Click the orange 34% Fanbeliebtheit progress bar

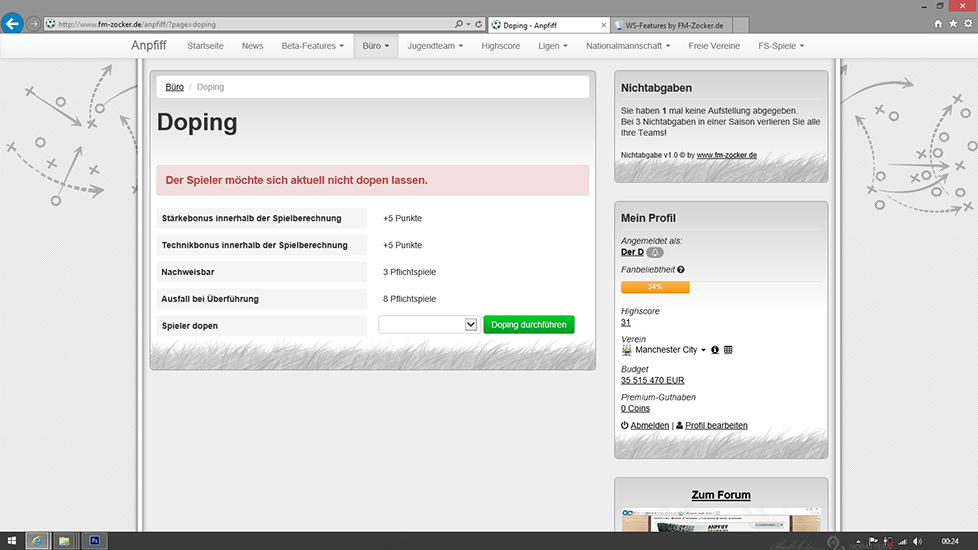[655, 287]
